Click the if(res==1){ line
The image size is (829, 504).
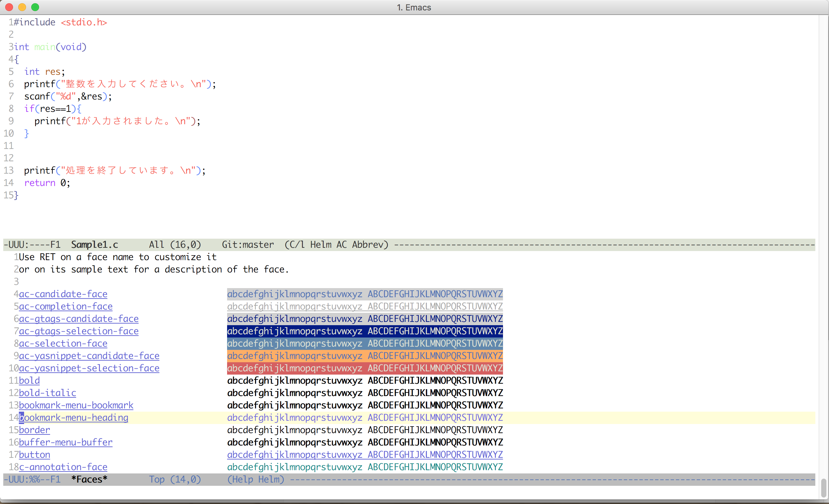(x=53, y=109)
